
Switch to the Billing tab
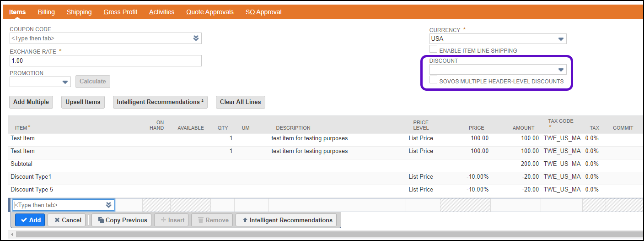coord(46,12)
